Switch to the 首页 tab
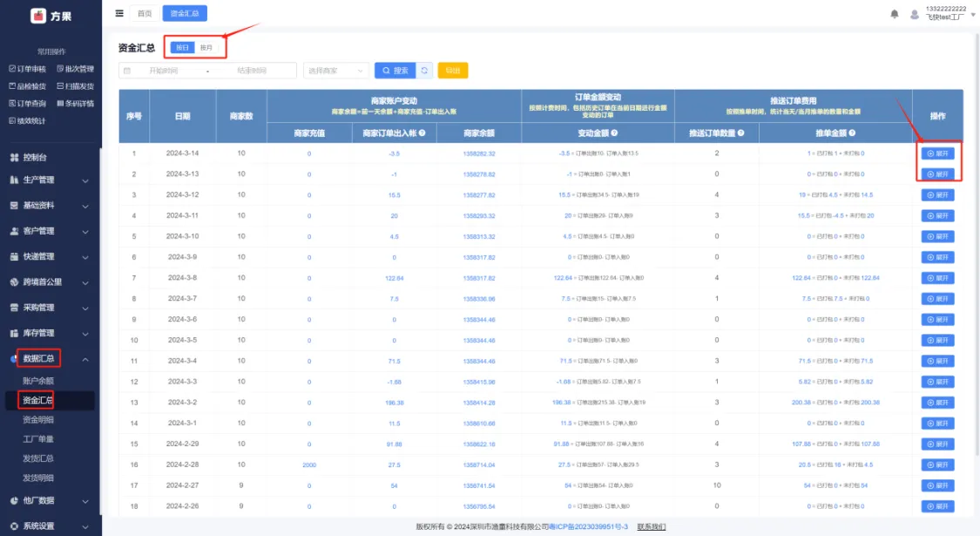The height and width of the screenshot is (536, 980). [144, 13]
